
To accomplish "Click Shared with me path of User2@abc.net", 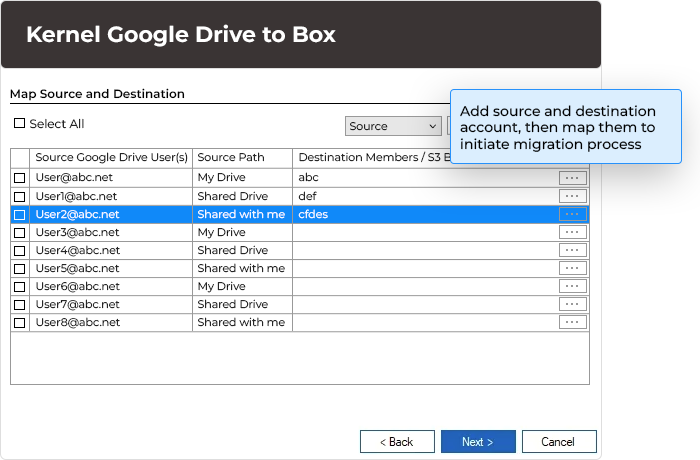I will pyautogui.click(x=241, y=214).
